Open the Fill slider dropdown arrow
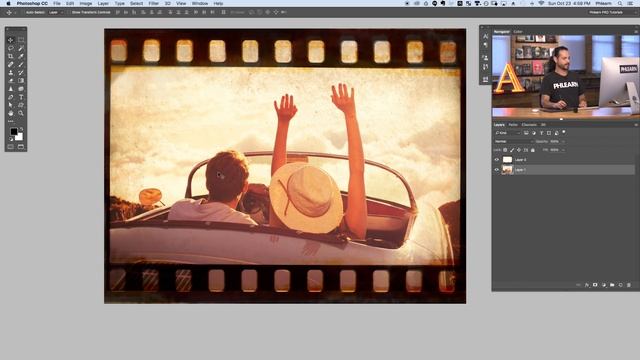 pyautogui.click(x=563, y=150)
